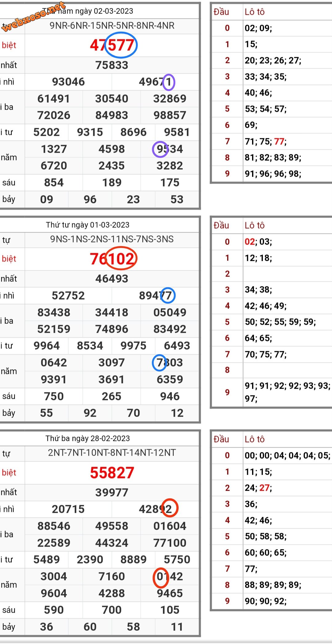Select the lô tô row "60; 60; 65;"
332x644 pixels.
(266, 552)
